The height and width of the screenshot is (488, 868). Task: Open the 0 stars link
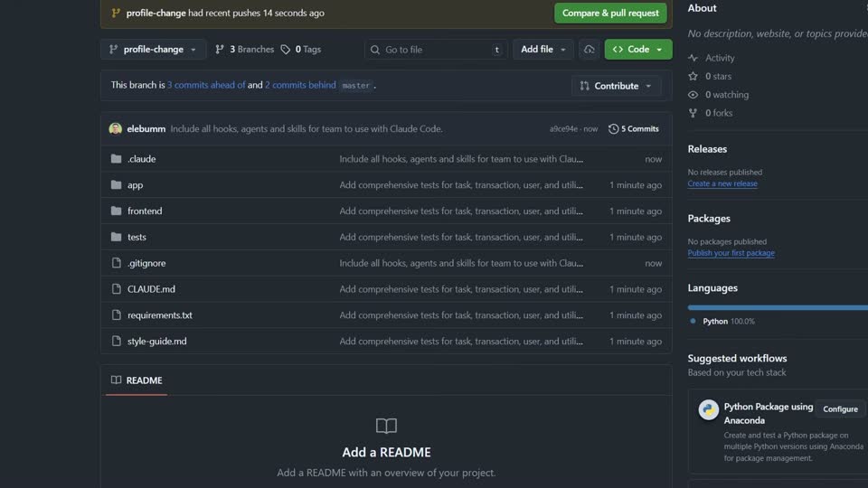tap(718, 76)
